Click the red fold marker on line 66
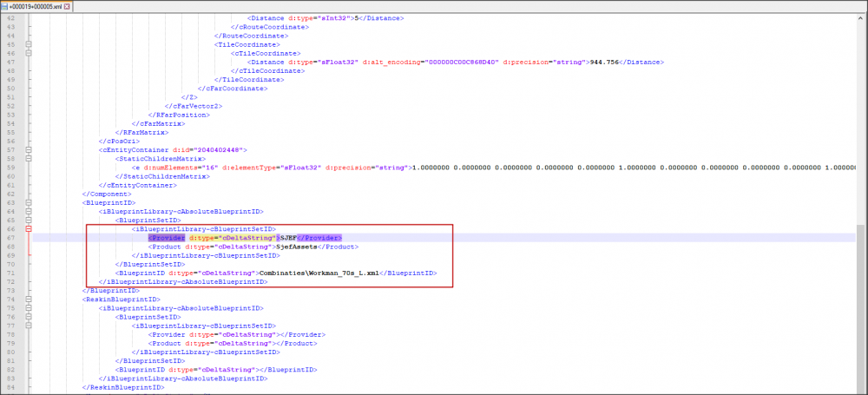This screenshot has height=395, width=868. [x=29, y=228]
